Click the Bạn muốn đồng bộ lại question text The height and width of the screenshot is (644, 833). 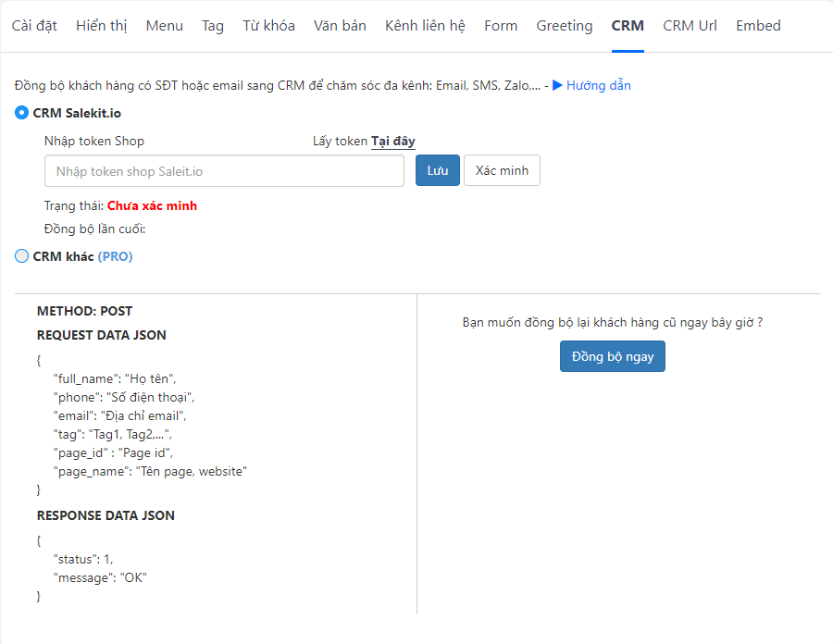[x=613, y=322]
